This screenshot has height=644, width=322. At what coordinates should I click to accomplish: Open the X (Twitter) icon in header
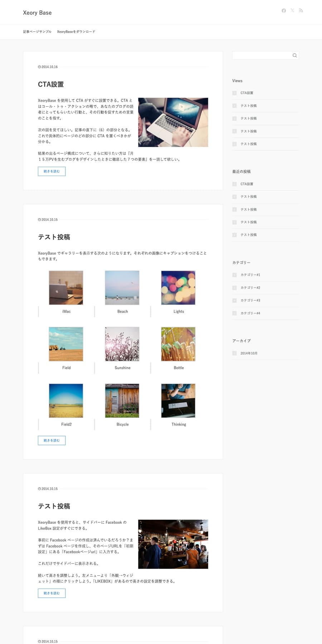pyautogui.click(x=292, y=11)
